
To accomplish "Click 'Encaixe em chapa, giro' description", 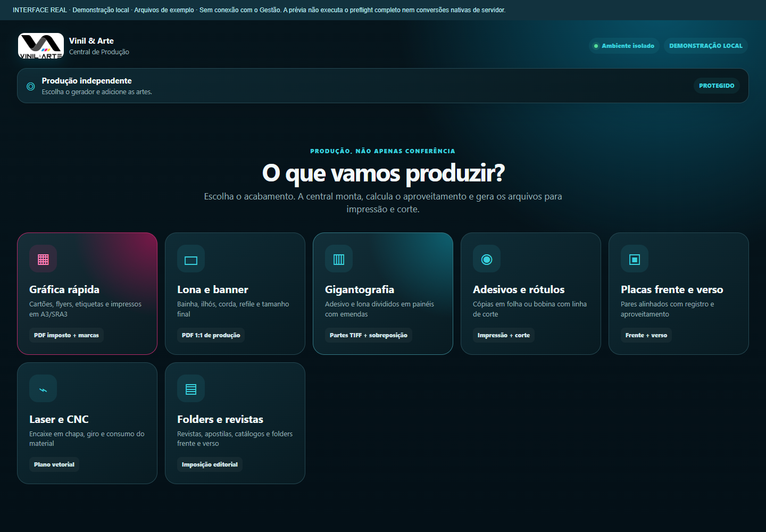I will (x=87, y=438).
